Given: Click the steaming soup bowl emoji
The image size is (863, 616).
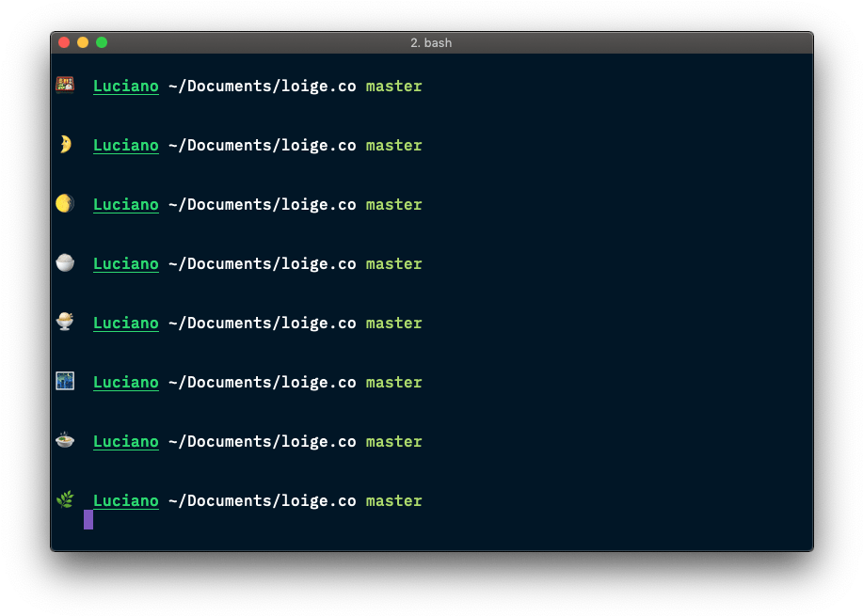Looking at the screenshot, I should (x=65, y=440).
